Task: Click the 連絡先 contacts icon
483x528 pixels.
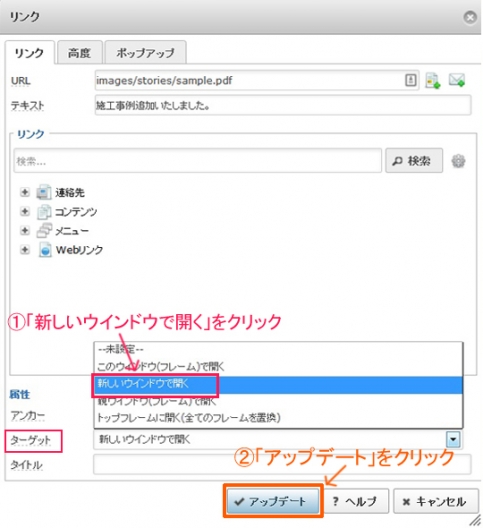Action: tap(44, 192)
